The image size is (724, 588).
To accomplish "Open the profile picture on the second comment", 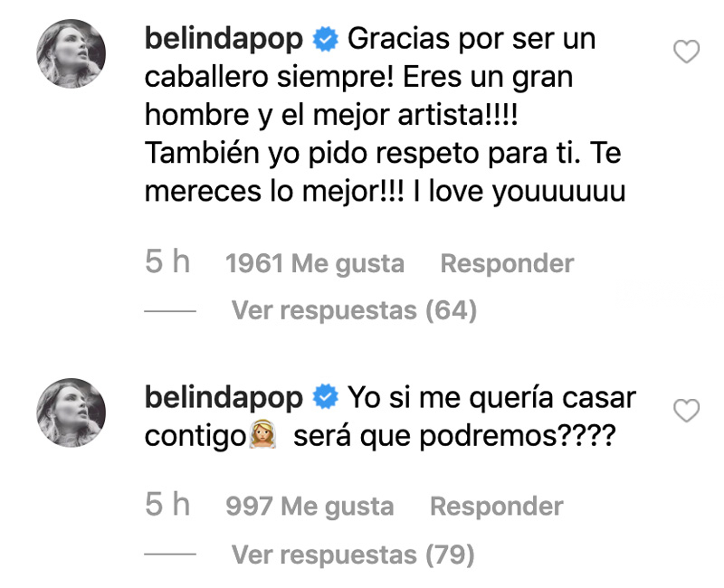I will click(x=71, y=412).
